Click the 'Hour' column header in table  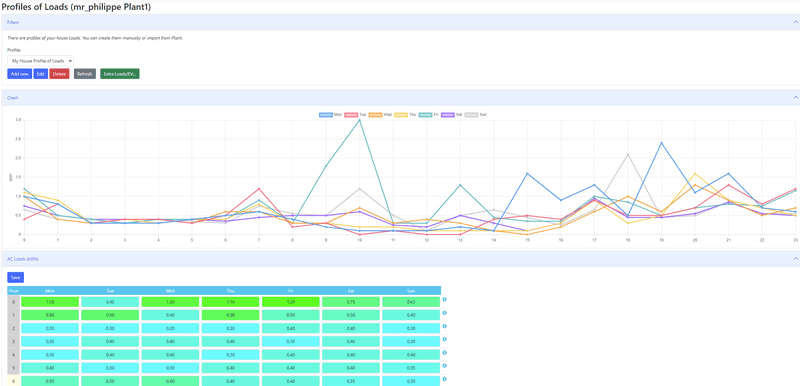pyautogui.click(x=14, y=291)
